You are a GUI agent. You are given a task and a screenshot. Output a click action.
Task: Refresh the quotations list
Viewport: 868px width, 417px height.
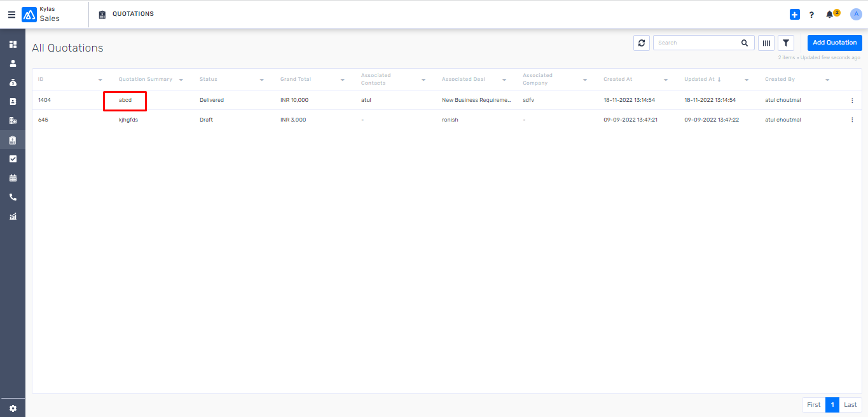coord(642,43)
